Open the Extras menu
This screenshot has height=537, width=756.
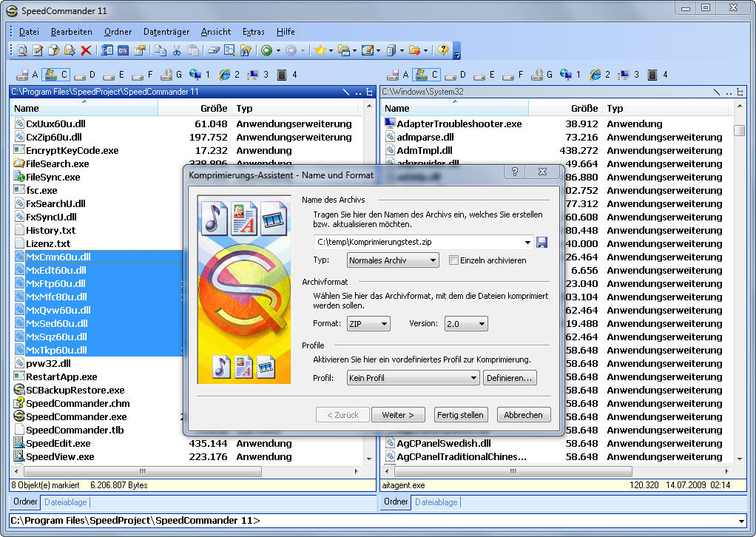(x=254, y=32)
